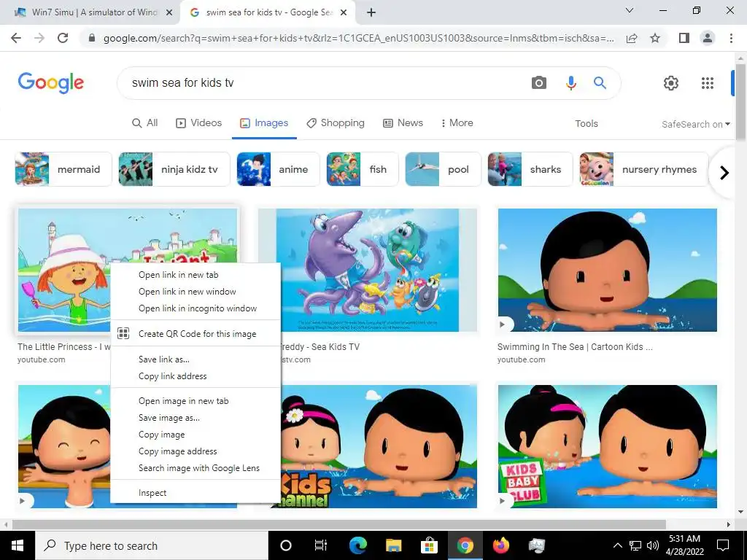The image size is (747, 560).
Task: Expand the More search options
Action: click(457, 122)
